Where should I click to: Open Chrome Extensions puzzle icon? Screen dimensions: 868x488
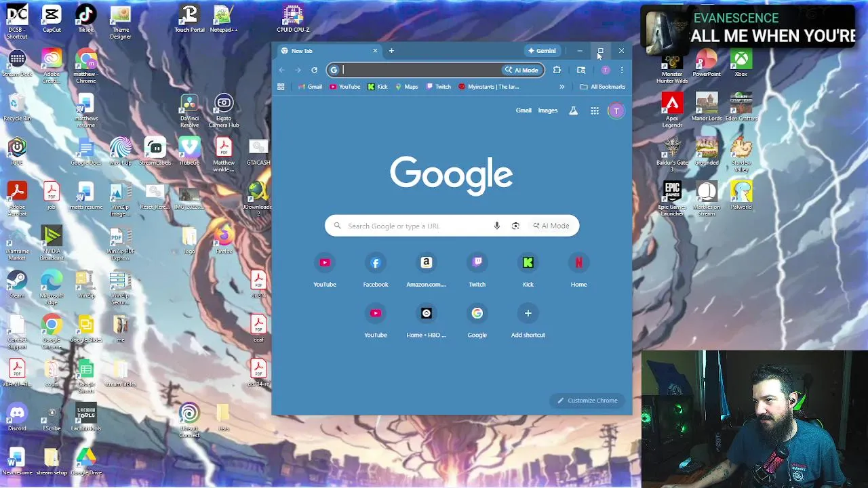(x=557, y=70)
